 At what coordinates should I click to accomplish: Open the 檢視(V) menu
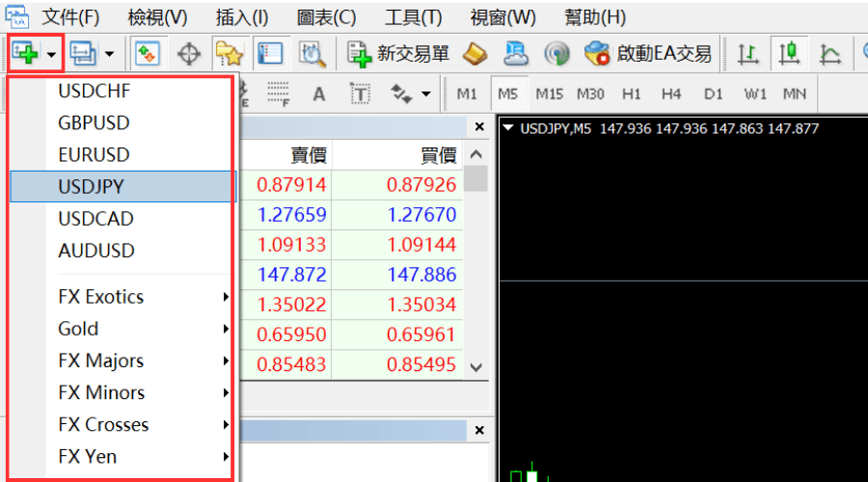(158, 17)
